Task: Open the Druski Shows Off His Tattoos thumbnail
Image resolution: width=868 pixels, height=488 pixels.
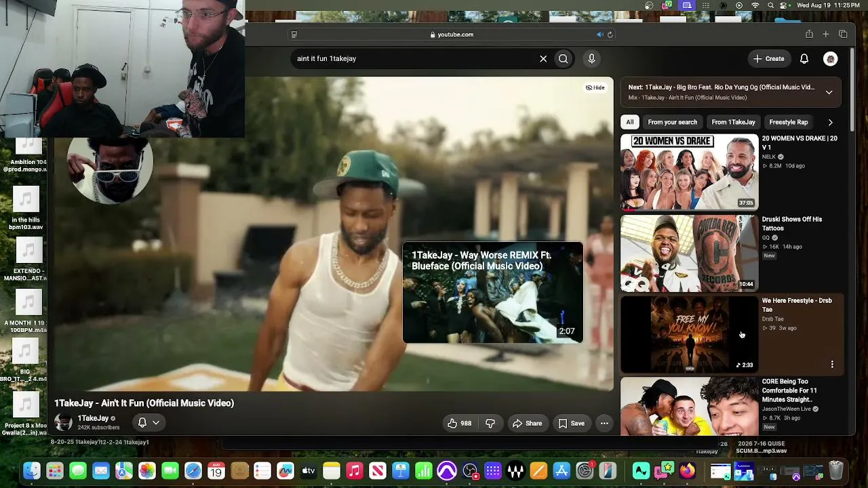Action: tap(689, 253)
